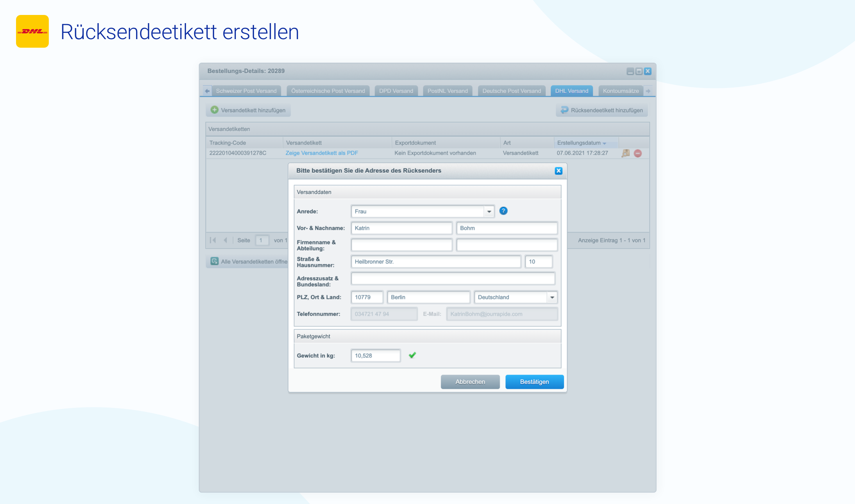The width and height of the screenshot is (855, 504).
Task: Minimize the Bestellungs-Details window
Action: pyautogui.click(x=630, y=71)
